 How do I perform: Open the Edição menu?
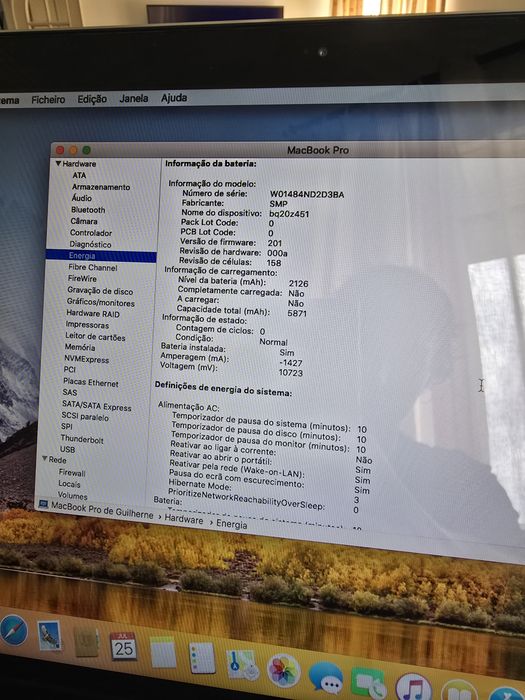tap(92, 99)
